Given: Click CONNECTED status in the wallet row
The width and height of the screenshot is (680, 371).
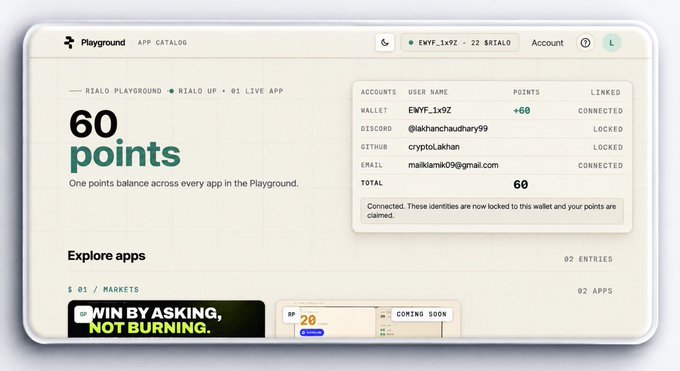Looking at the screenshot, I should click(600, 111).
